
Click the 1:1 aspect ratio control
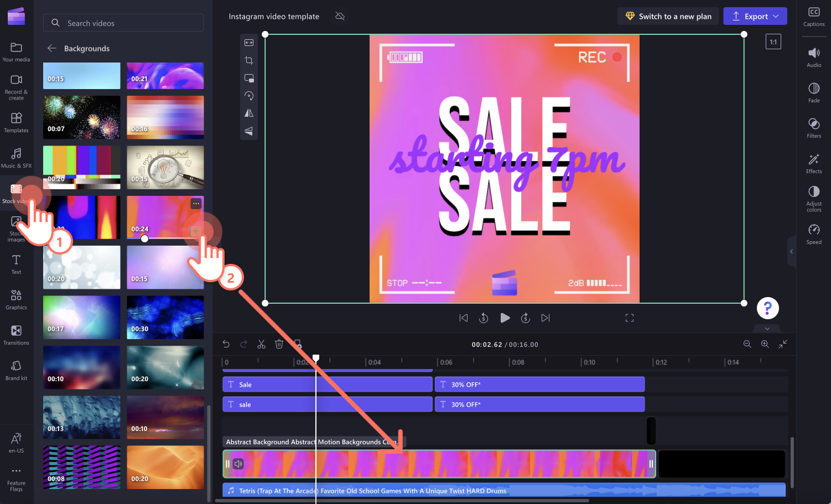(x=773, y=41)
